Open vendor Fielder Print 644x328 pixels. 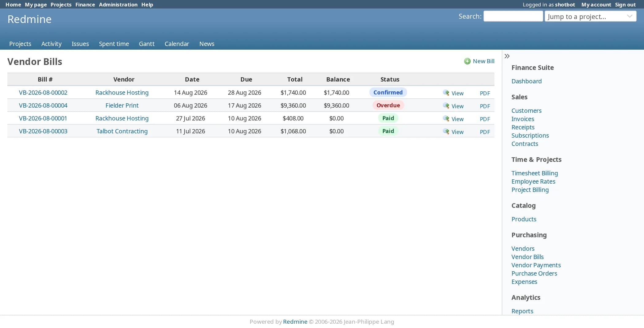click(x=122, y=105)
